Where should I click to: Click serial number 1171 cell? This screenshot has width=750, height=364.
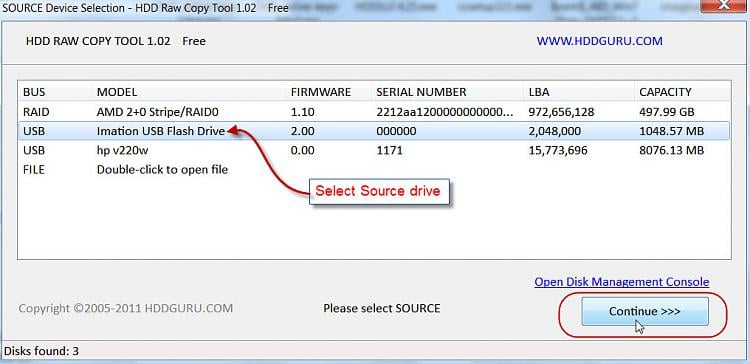click(x=389, y=151)
